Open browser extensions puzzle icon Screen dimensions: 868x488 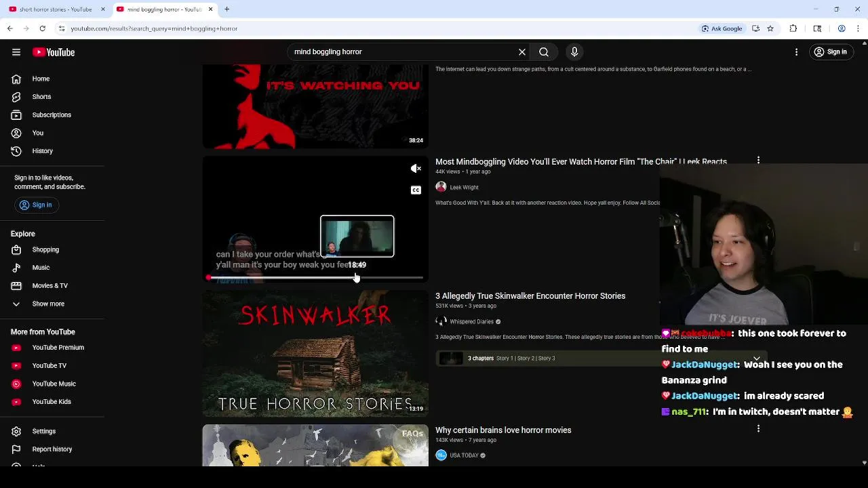(793, 28)
